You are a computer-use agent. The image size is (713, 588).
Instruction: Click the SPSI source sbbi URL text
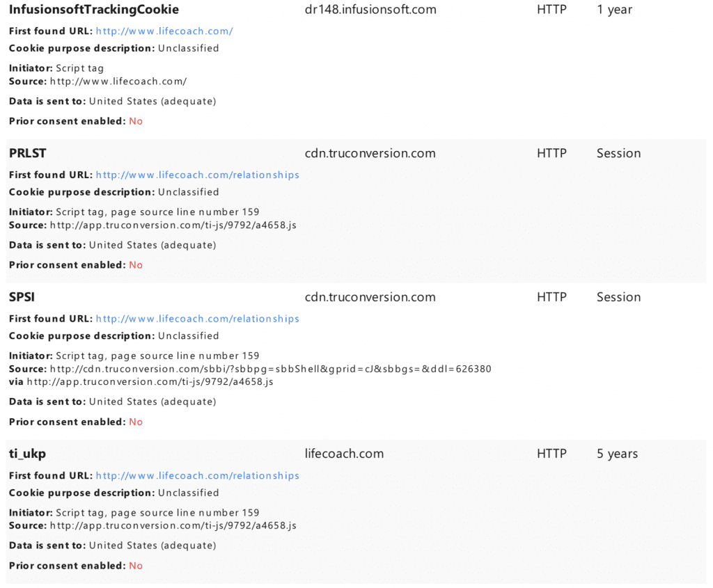point(270,369)
